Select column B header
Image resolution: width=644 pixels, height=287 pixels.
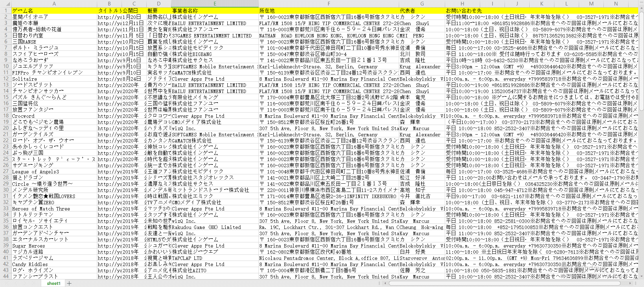[109, 3]
